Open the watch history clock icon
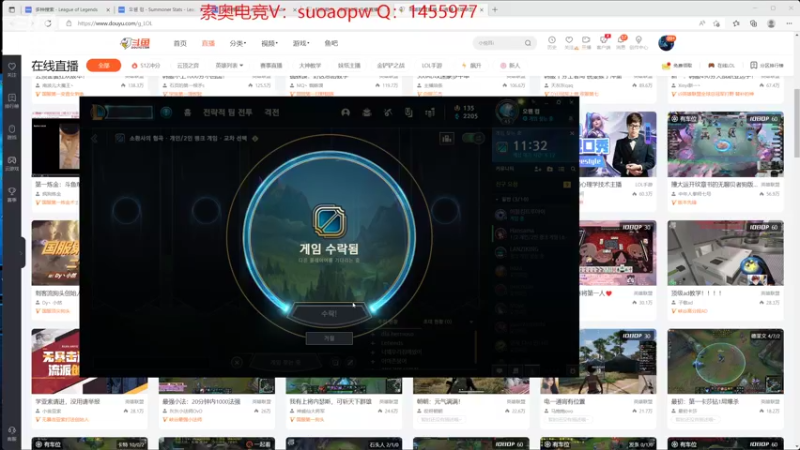800x450 pixels. [x=552, y=42]
